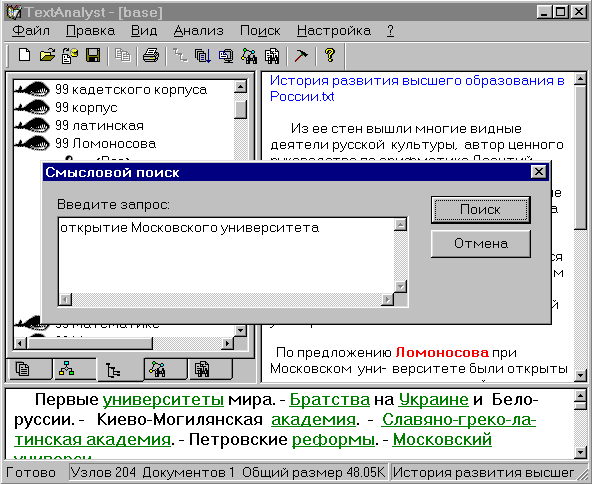This screenshot has width=592, height=484.
Task: Open the Настройка menu
Action: tap(334, 31)
